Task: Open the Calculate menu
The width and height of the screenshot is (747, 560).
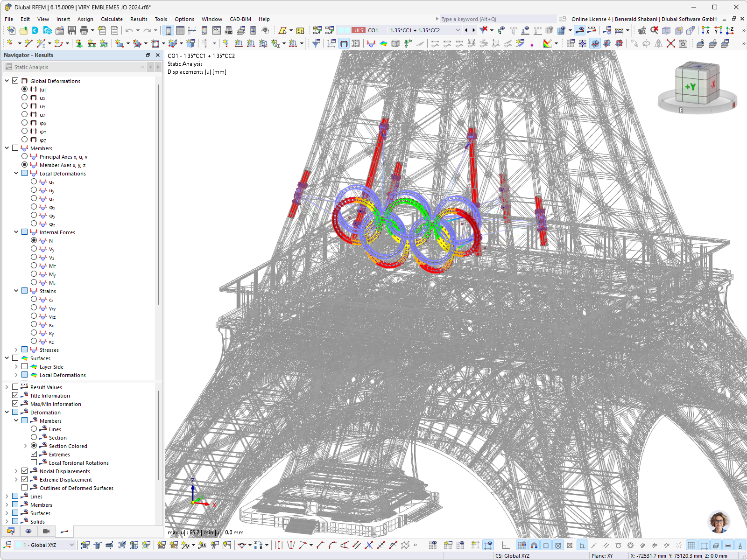Action: (x=112, y=19)
